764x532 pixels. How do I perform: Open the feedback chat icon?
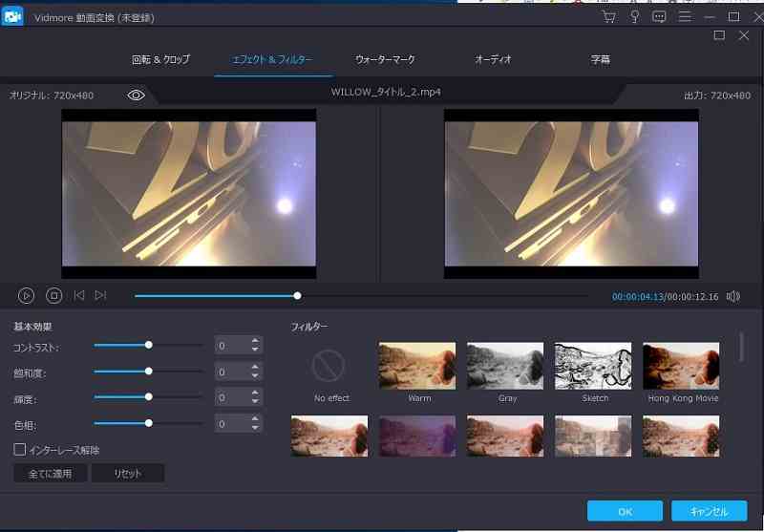click(x=659, y=17)
